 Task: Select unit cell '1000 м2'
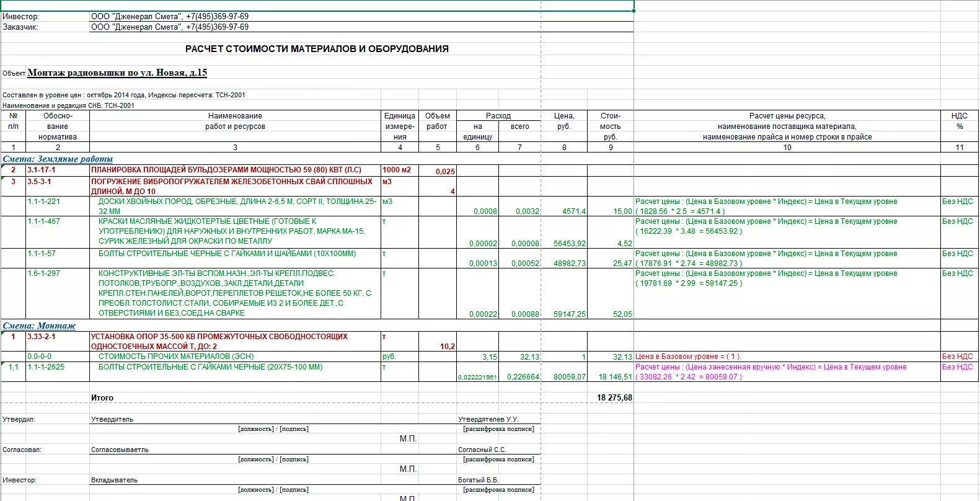tap(400, 170)
